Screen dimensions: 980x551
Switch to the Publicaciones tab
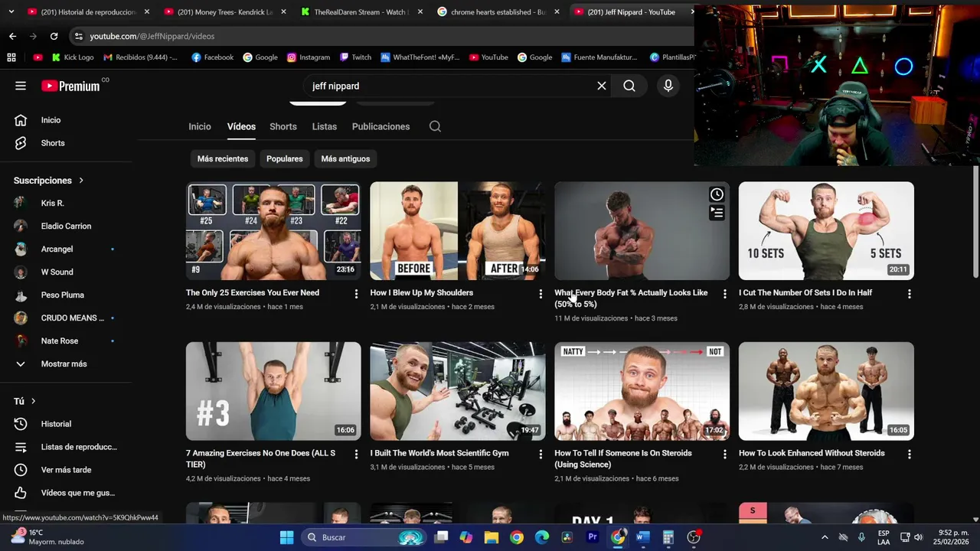(x=381, y=126)
